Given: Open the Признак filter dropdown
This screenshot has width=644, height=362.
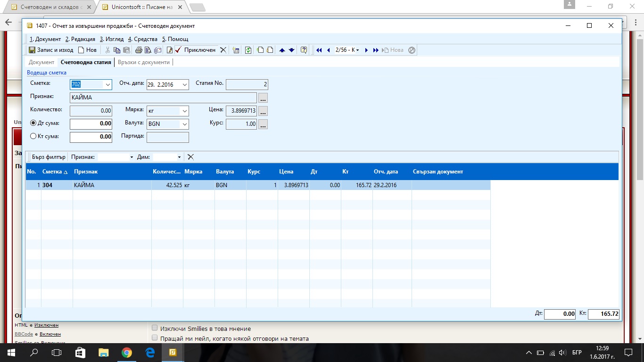Looking at the screenshot, I should (131, 157).
